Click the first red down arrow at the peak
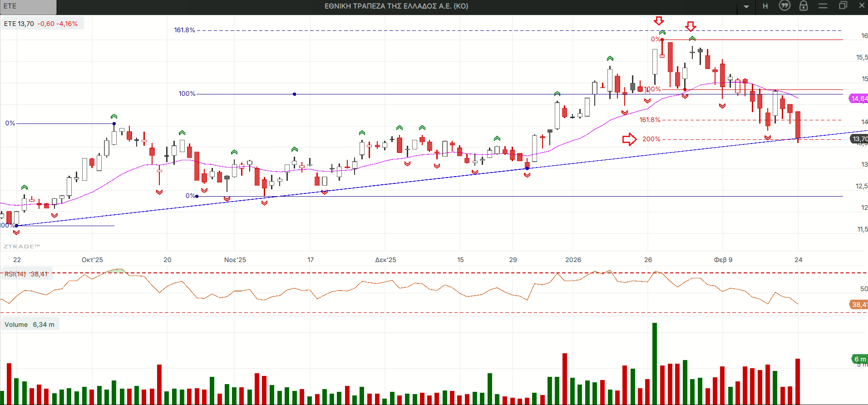This screenshot has width=868, height=405. point(659,21)
